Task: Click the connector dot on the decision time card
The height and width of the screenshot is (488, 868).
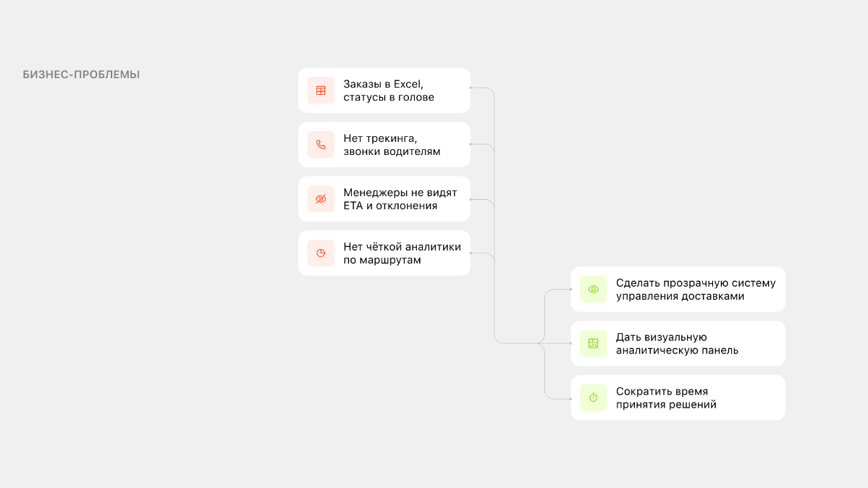Action: click(x=570, y=399)
